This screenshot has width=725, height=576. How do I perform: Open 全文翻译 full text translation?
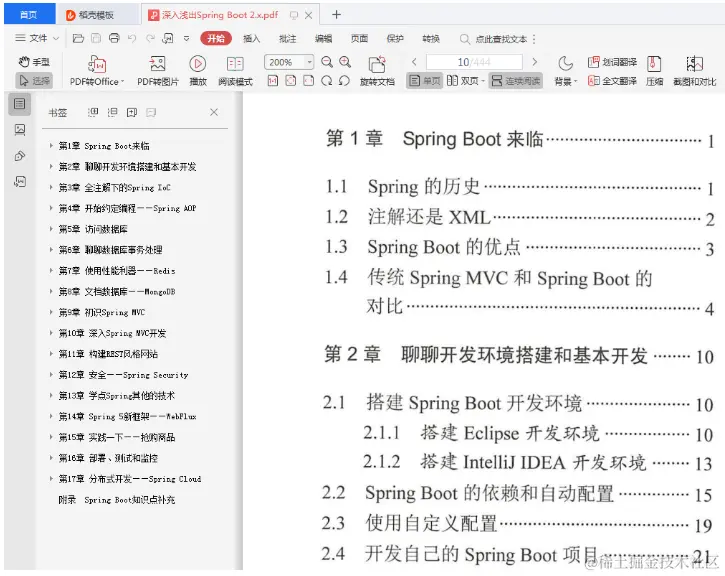[612, 81]
